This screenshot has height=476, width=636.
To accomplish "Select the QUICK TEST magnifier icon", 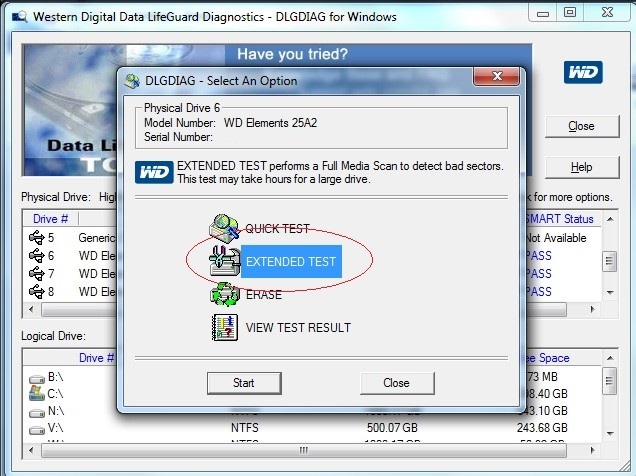I will 224,228.
